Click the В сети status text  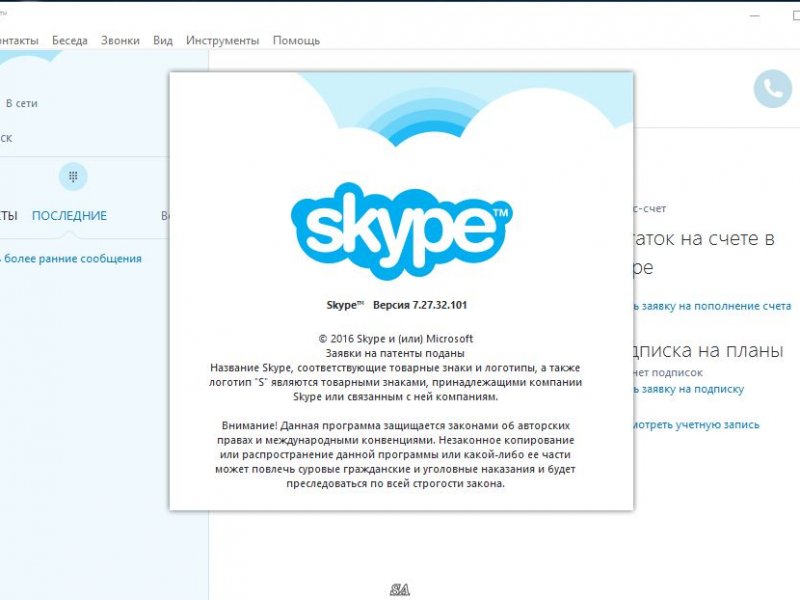point(22,103)
